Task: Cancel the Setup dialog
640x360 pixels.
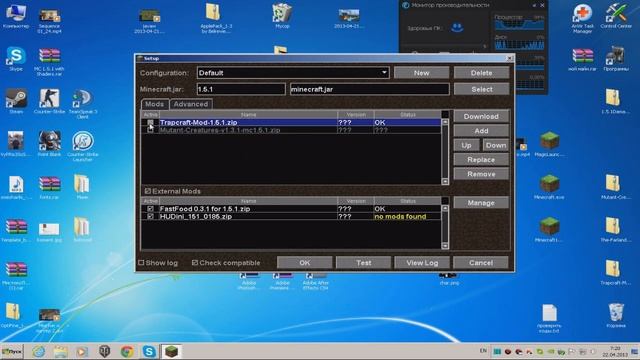Action: pyautogui.click(x=481, y=263)
